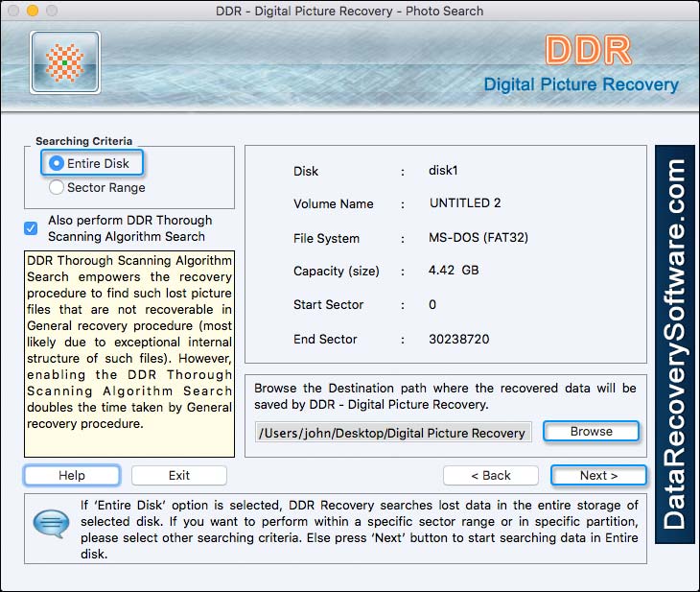Go to previous step with Back
The image size is (700, 592).
click(x=490, y=476)
